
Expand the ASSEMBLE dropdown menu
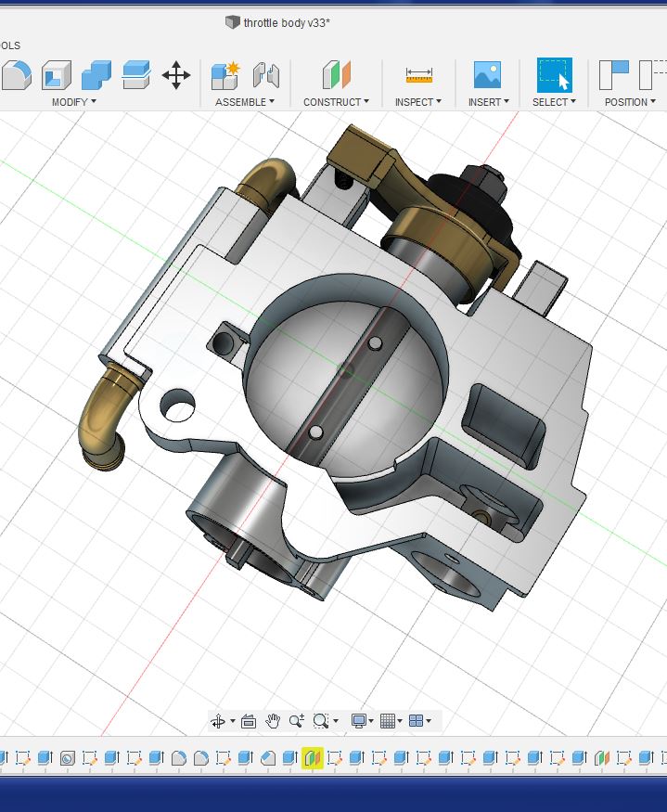coord(245,102)
